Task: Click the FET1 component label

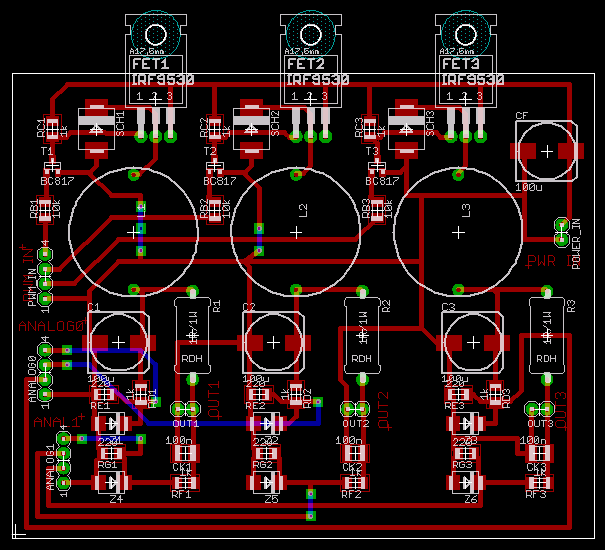Action: pyautogui.click(x=150, y=64)
